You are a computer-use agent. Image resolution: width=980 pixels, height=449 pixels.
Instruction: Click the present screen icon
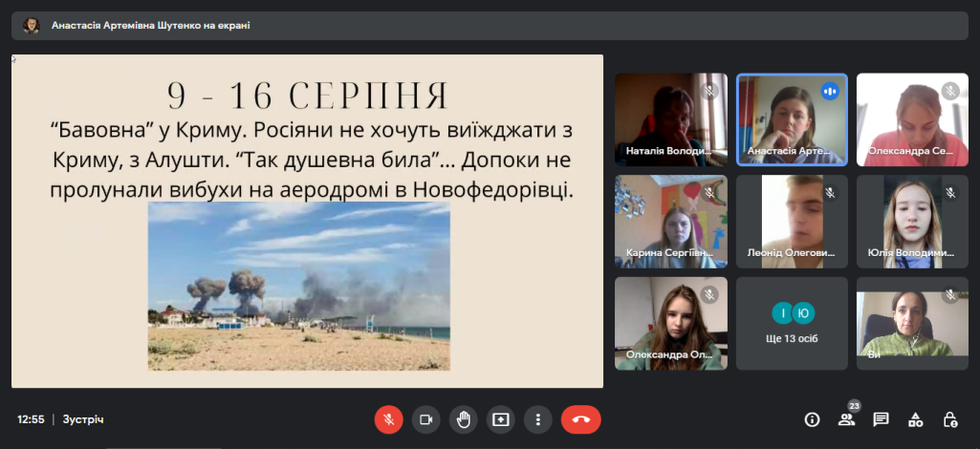pyautogui.click(x=501, y=419)
